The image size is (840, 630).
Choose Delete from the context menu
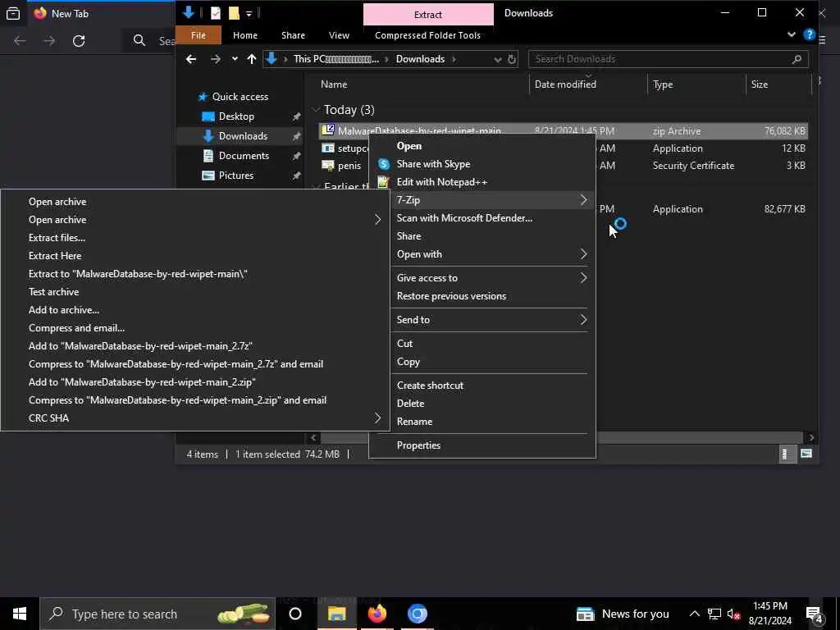click(x=410, y=404)
